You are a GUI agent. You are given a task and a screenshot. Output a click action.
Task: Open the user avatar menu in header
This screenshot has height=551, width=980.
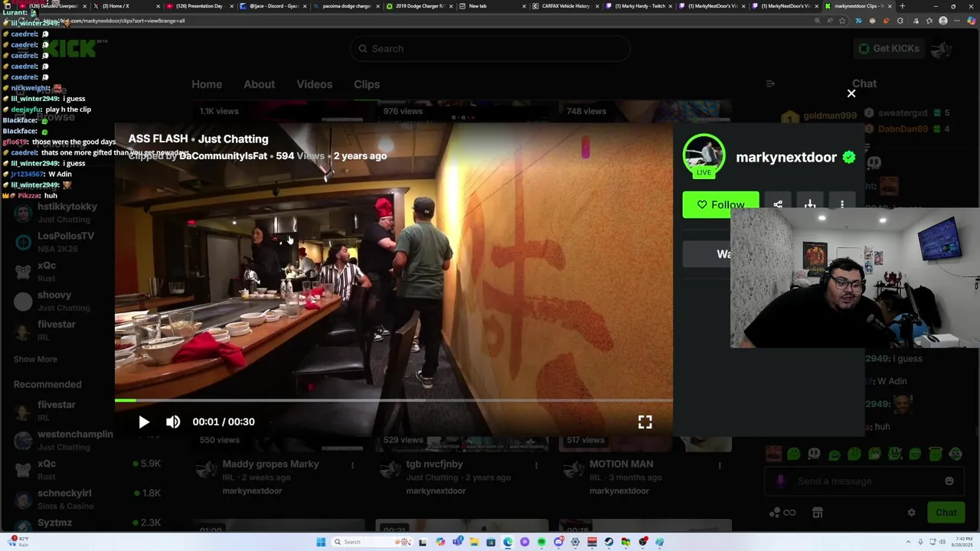(942, 49)
